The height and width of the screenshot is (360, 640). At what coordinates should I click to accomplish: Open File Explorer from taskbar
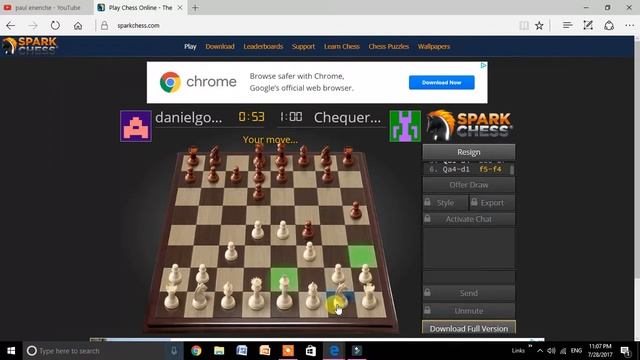(219, 351)
